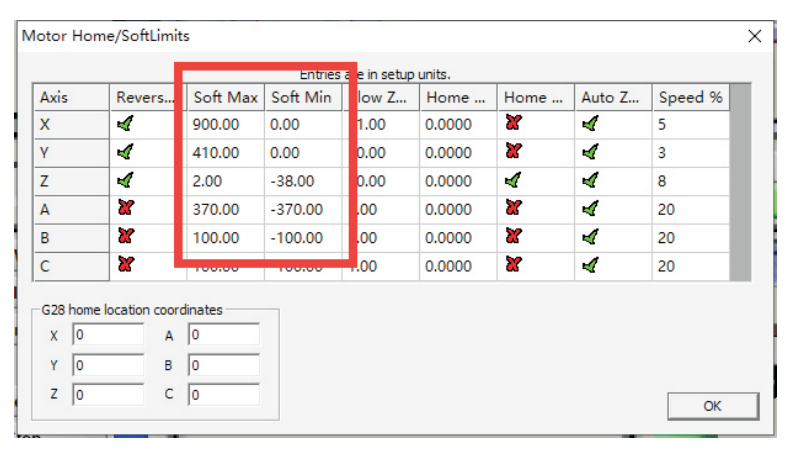Click the table's vertical scrollbar

740,180
